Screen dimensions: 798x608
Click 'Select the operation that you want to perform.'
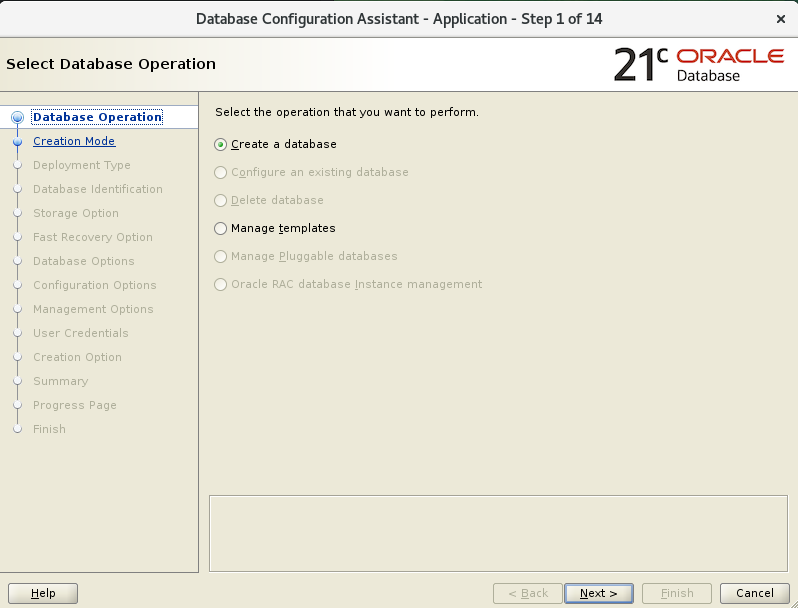click(347, 112)
